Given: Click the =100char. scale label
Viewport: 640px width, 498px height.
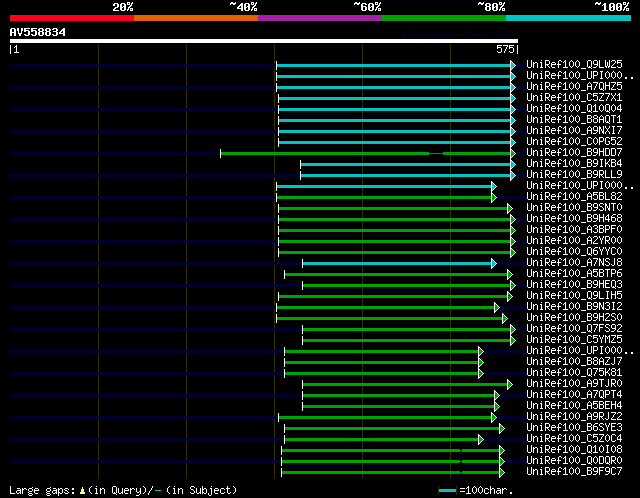Looking at the screenshot, I should point(486,490).
